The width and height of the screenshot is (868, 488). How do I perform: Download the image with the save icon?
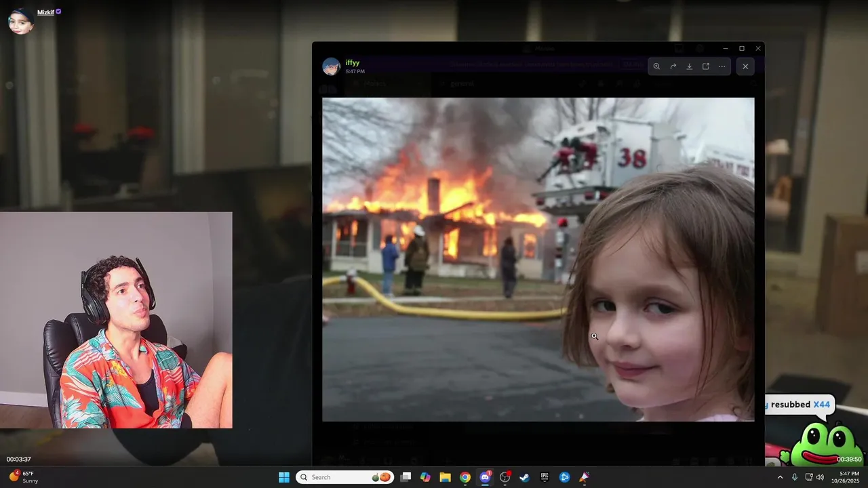click(x=689, y=66)
